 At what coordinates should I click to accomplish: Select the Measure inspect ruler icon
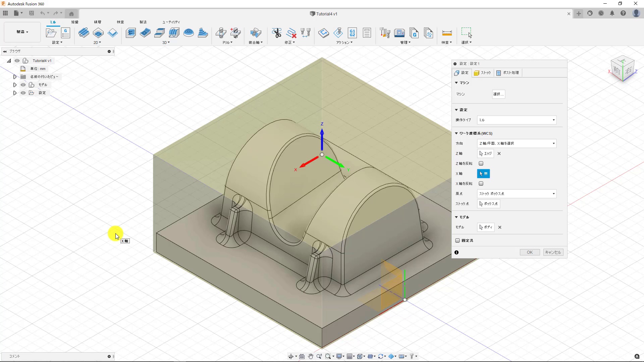pyautogui.click(x=447, y=33)
